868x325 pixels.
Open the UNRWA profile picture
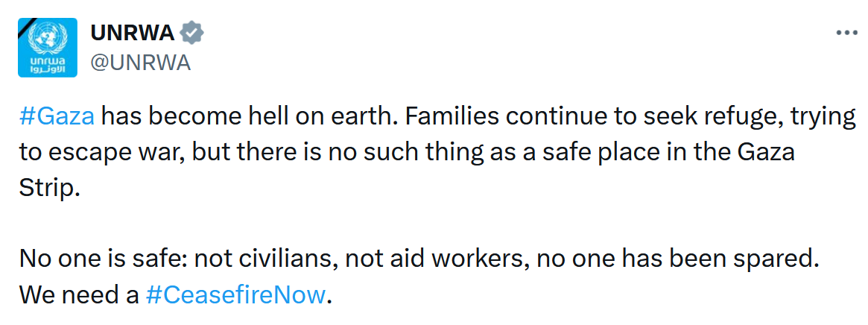coord(48,48)
